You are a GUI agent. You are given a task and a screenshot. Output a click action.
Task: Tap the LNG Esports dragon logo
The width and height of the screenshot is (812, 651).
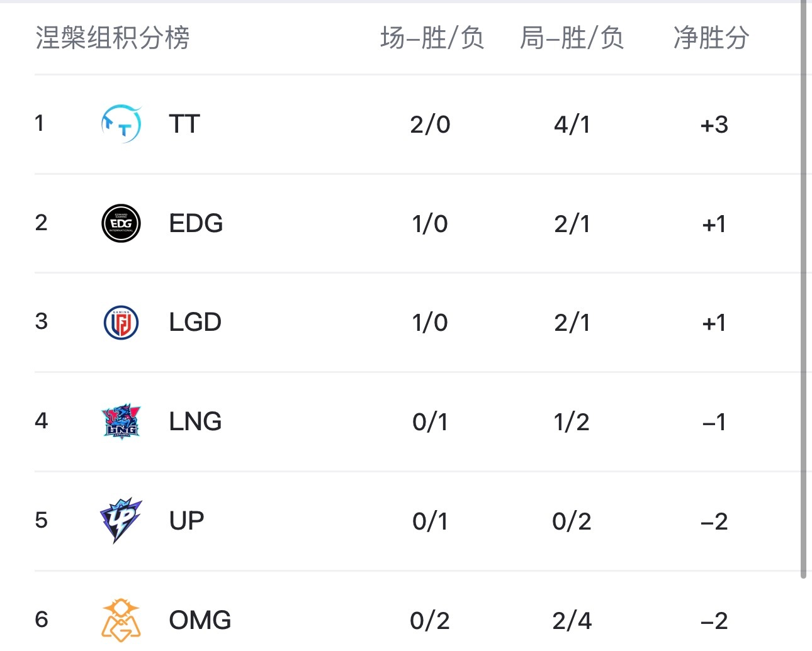[121, 421]
